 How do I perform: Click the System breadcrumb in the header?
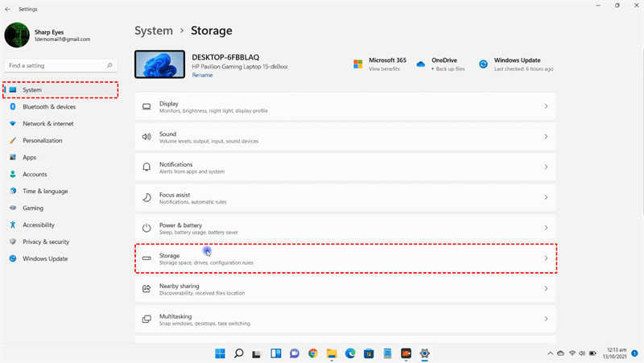tap(154, 31)
